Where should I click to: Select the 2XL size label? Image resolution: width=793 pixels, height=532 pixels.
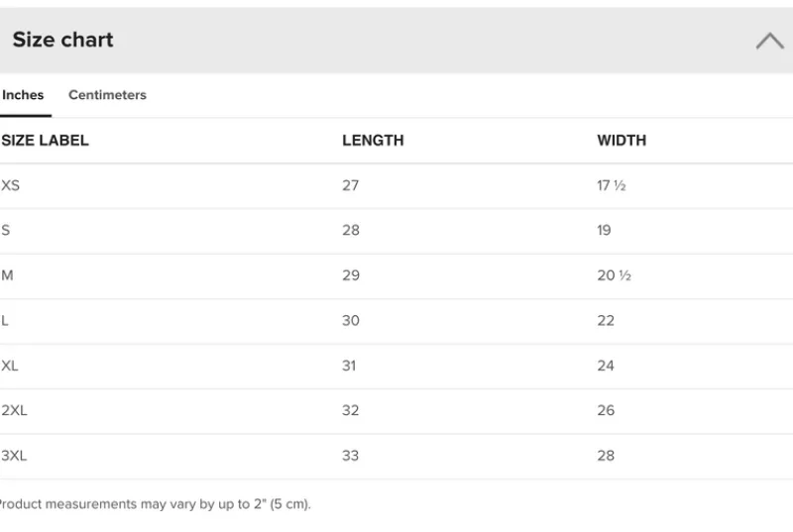click(x=14, y=410)
